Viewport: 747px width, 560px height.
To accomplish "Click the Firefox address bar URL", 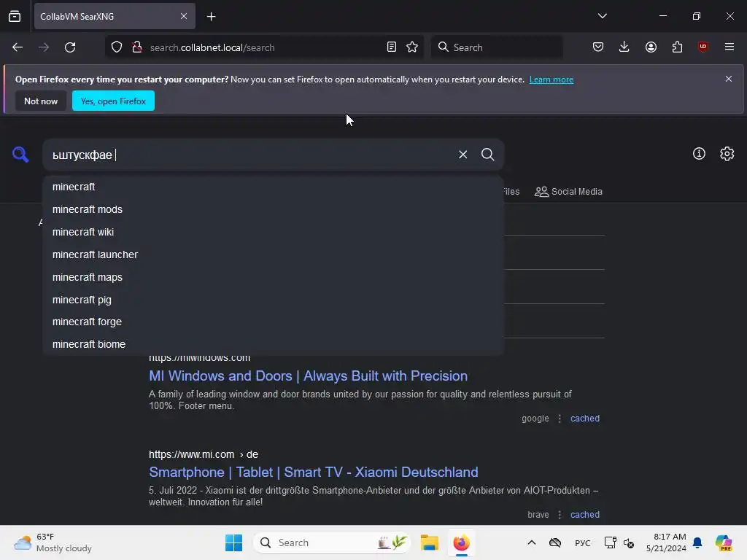I will point(212,47).
